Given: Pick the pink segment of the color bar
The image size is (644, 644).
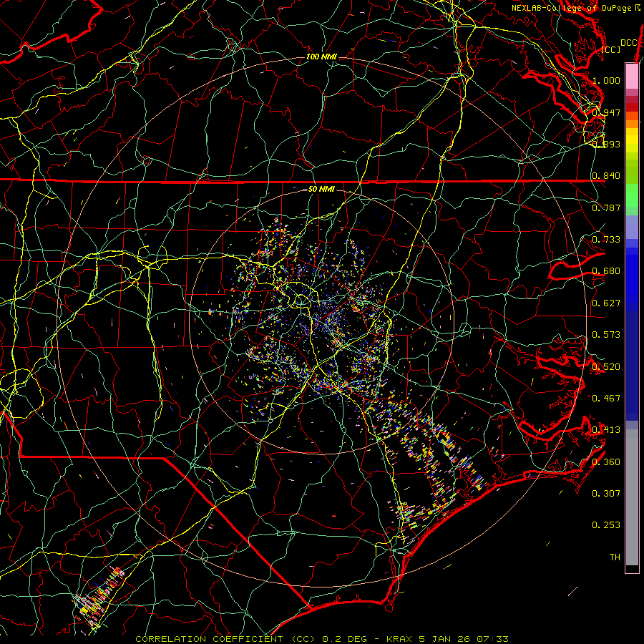Looking at the screenshot, I should [632, 77].
